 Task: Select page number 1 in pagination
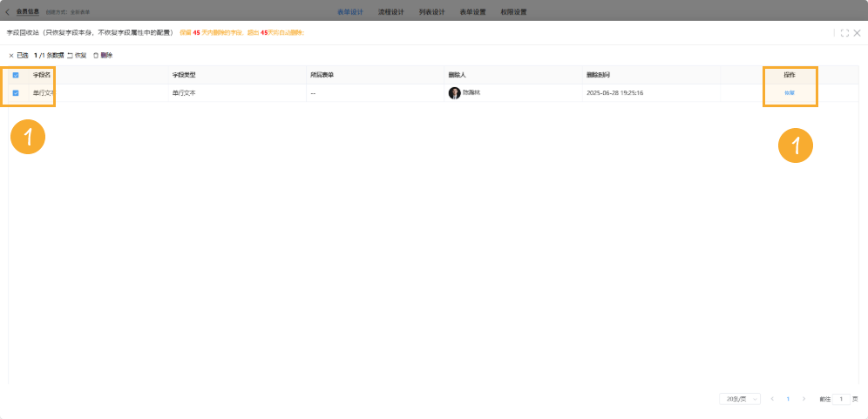click(788, 398)
